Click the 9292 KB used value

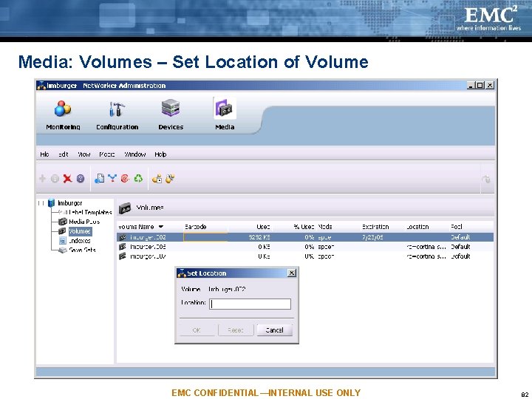[259, 237]
